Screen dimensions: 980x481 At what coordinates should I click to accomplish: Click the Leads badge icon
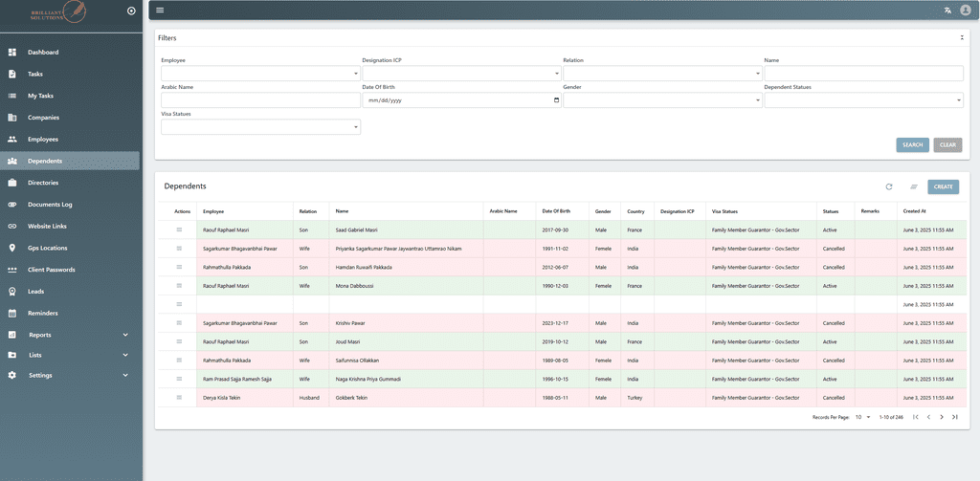(11, 291)
